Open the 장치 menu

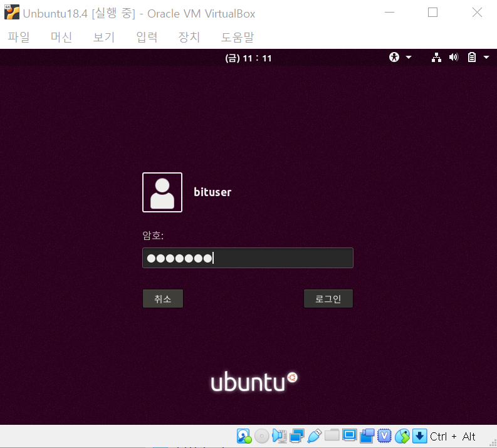coord(189,37)
